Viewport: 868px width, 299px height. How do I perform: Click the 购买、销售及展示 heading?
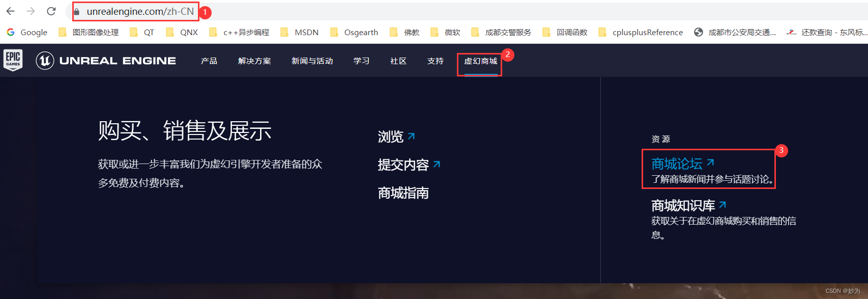tap(185, 130)
